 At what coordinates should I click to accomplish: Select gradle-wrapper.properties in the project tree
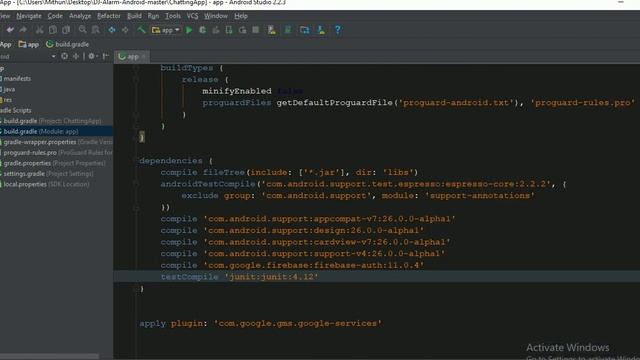57,142
